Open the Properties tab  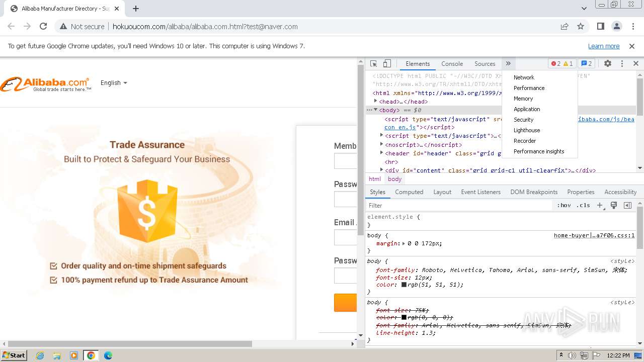(581, 192)
